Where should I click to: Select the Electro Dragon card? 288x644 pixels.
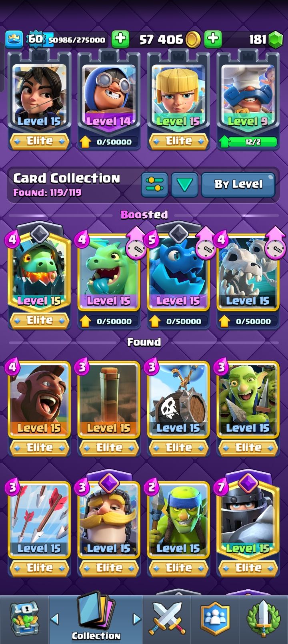(178, 272)
